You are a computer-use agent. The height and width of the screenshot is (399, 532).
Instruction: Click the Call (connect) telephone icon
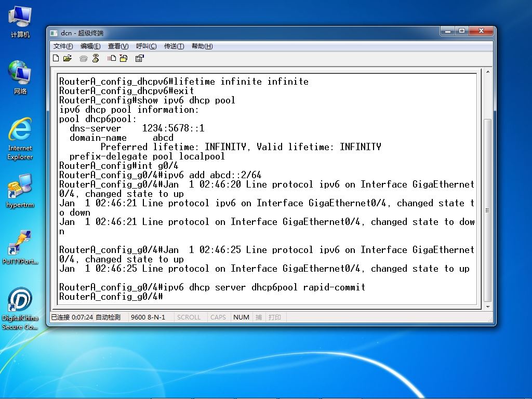pyautogui.click(x=83, y=58)
